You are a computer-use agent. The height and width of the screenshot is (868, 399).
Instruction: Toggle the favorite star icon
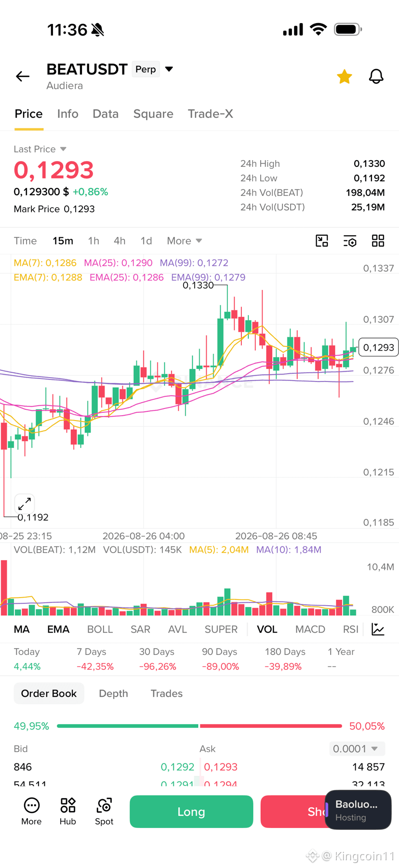pos(344,77)
